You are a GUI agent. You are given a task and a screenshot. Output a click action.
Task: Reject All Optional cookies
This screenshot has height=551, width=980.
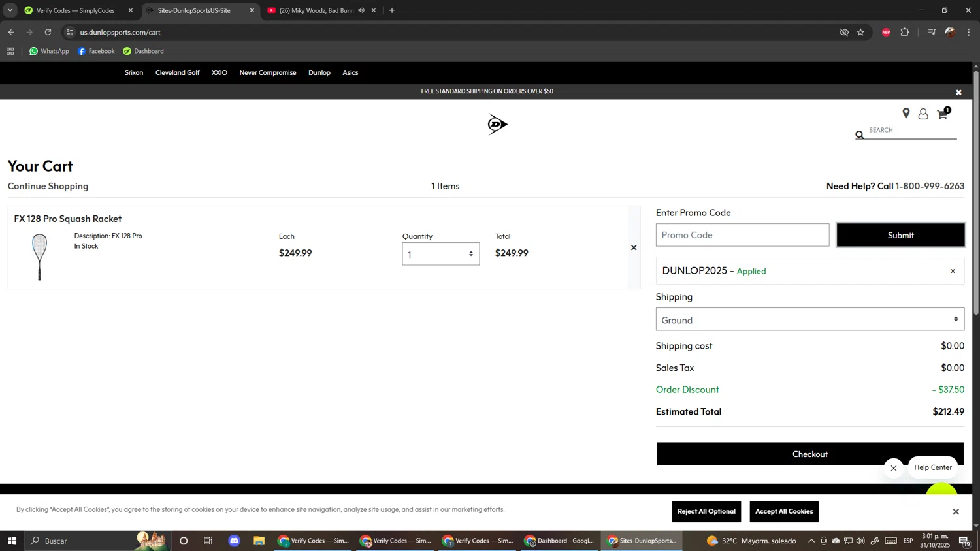point(706,512)
